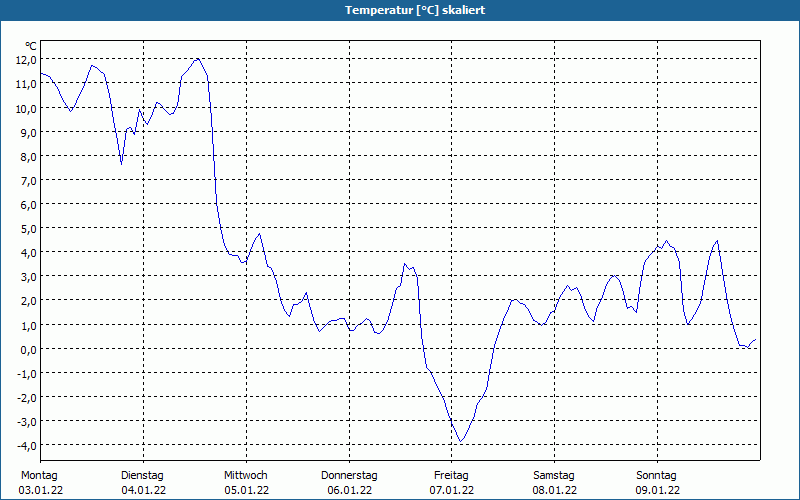
Task: Click the -4,0 axis value
Action: [x=27, y=446]
